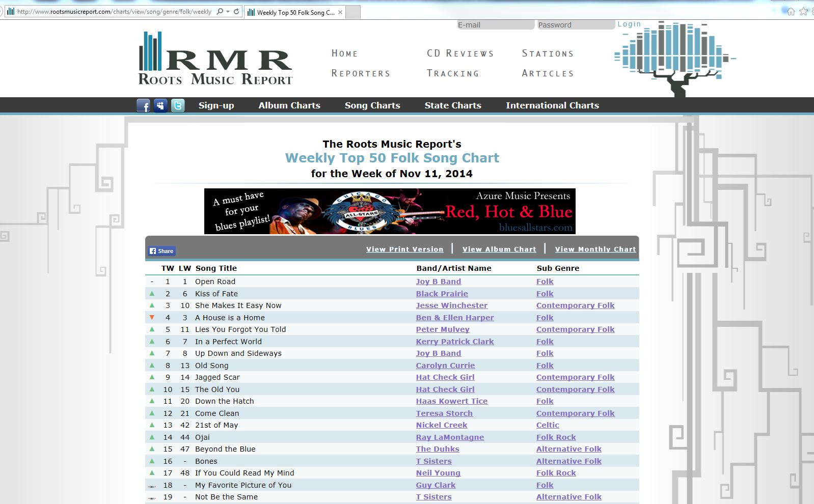
Task: Open the Neil Young artist link
Action: [438, 473]
